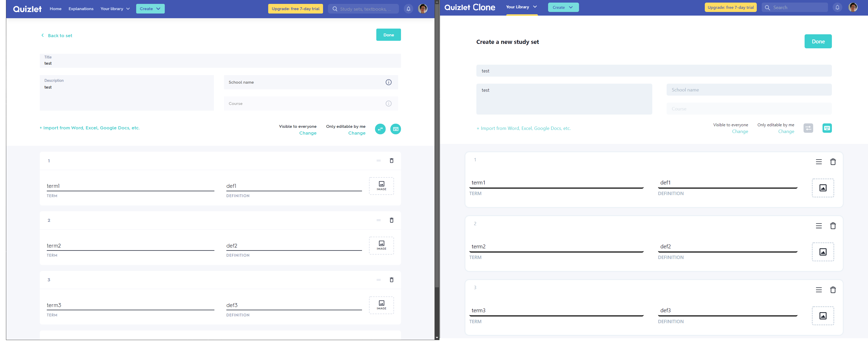Add an image to term1 via IMAGE icon
The image size is (868, 345).
click(381, 186)
